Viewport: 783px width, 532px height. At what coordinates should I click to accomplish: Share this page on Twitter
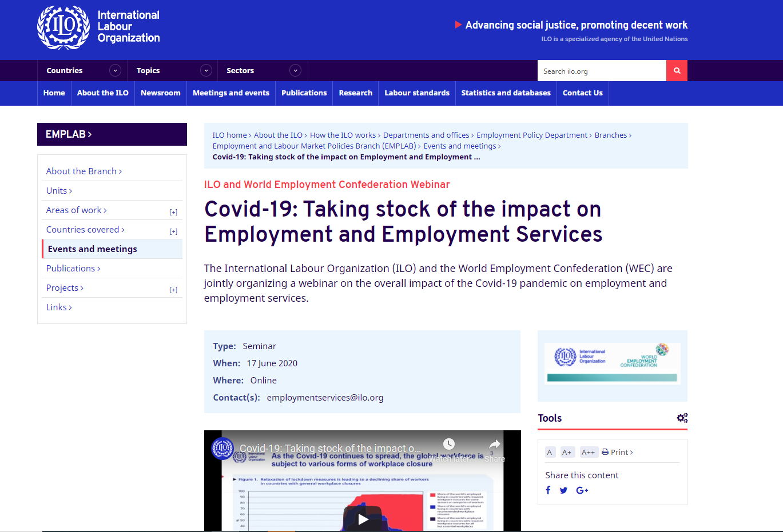click(563, 490)
